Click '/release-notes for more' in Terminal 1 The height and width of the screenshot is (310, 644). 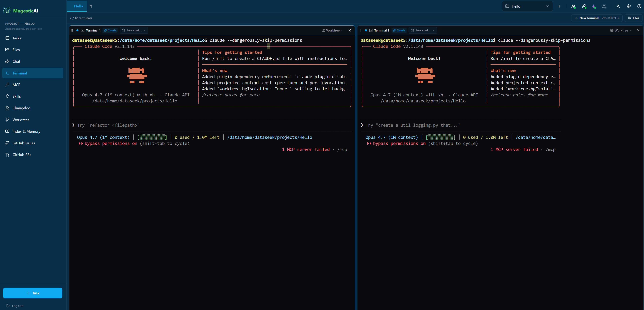[231, 95]
